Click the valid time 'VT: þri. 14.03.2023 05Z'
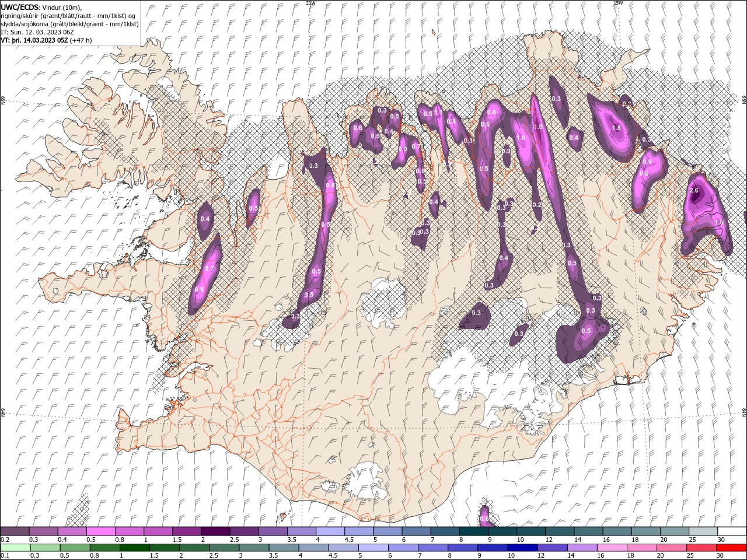 (x=34, y=41)
